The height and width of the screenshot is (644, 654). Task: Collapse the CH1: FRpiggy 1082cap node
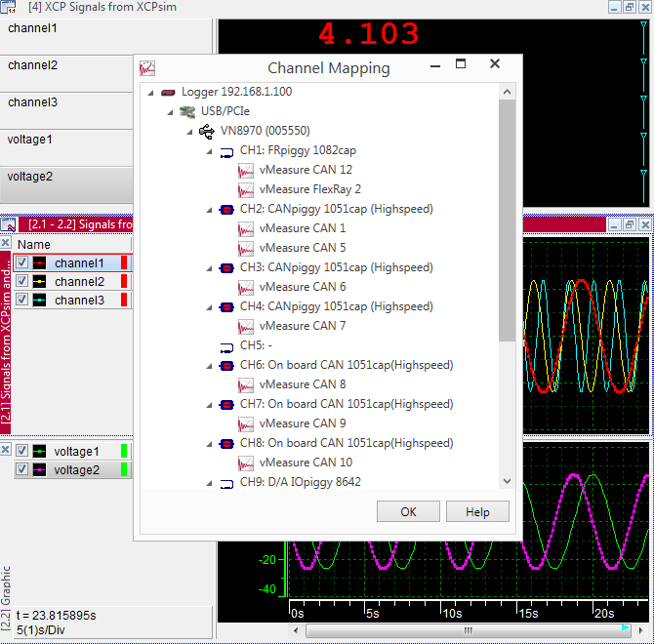tap(210, 151)
